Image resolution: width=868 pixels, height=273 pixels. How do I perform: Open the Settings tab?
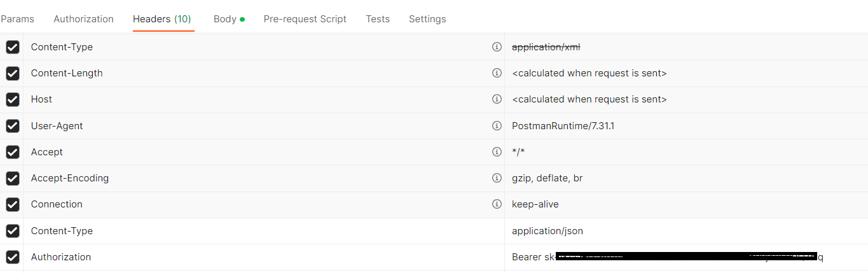click(427, 19)
